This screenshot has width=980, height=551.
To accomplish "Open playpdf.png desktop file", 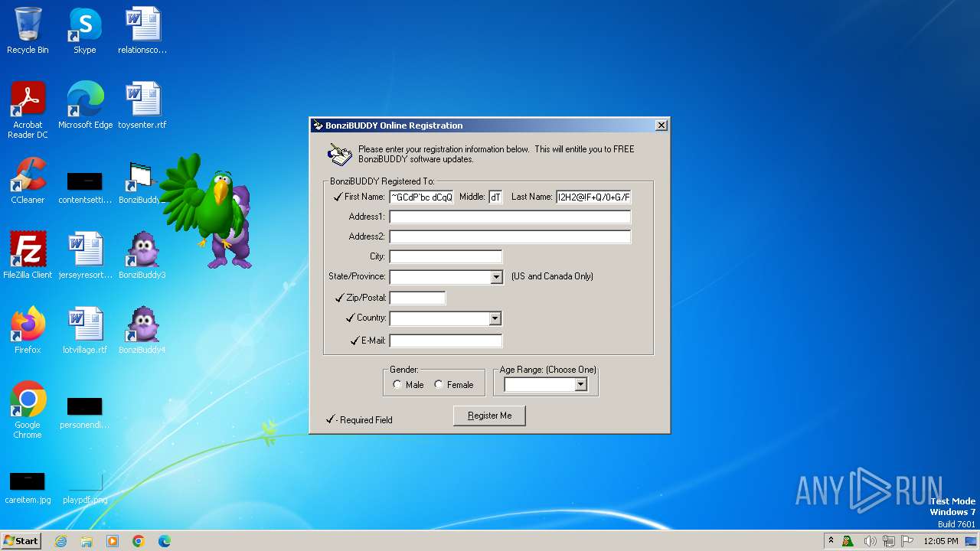I will [84, 488].
